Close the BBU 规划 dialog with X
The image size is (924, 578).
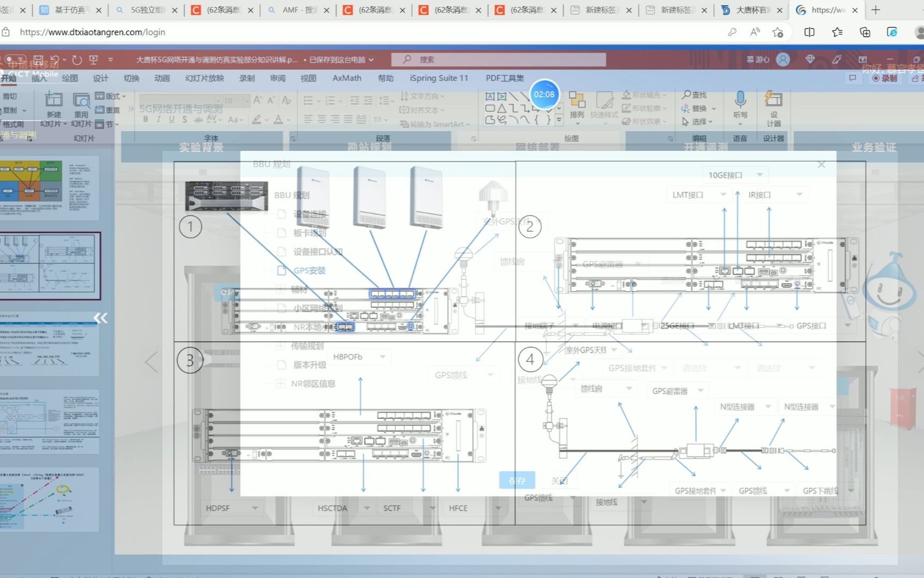821,165
